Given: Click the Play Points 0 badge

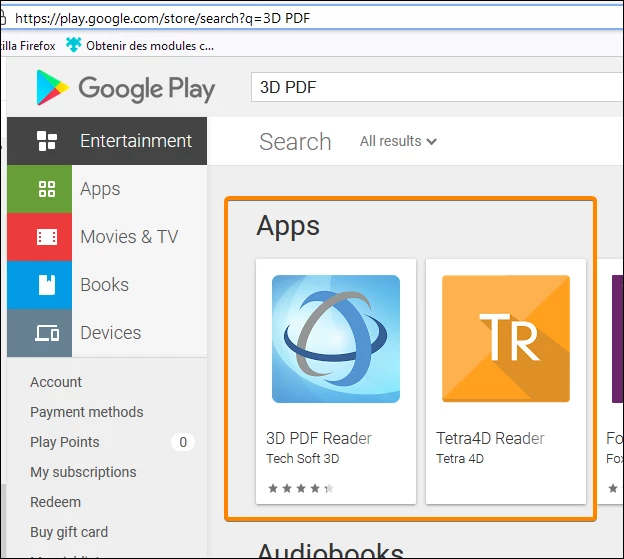Looking at the screenshot, I should pyautogui.click(x=183, y=442).
